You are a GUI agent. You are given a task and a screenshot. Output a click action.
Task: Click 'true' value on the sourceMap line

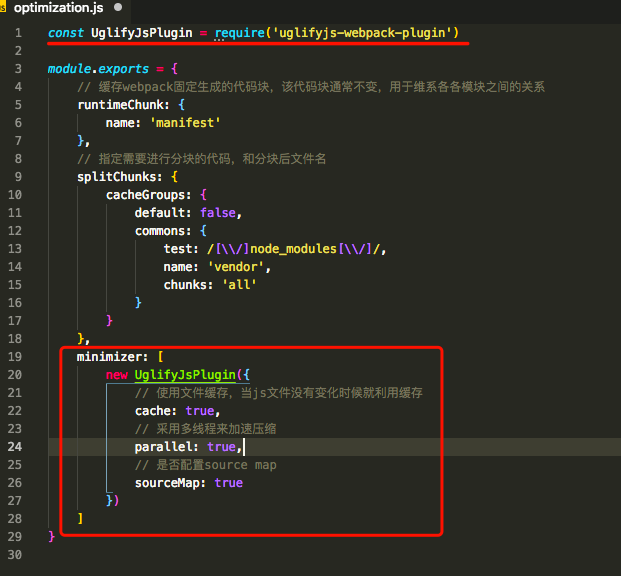(229, 483)
